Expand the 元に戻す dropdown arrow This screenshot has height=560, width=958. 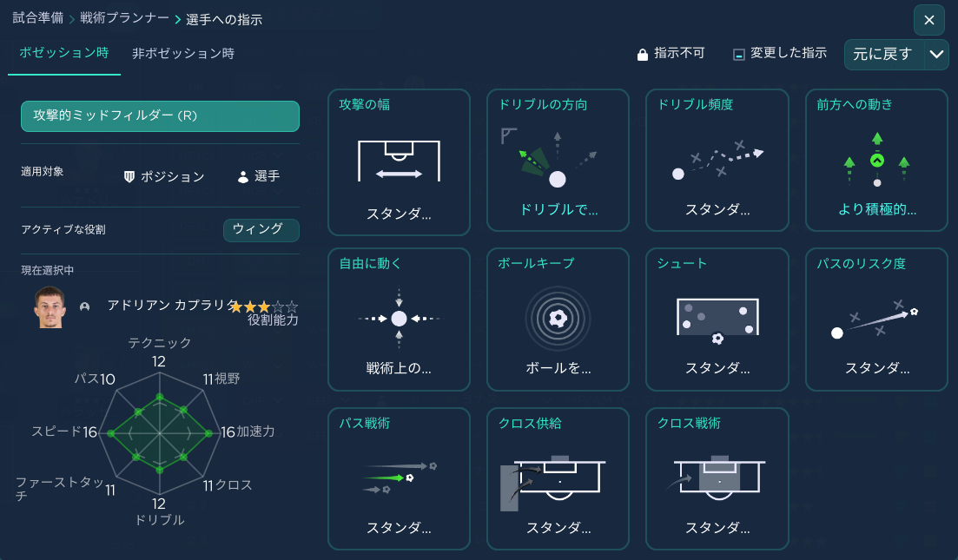[x=936, y=55]
